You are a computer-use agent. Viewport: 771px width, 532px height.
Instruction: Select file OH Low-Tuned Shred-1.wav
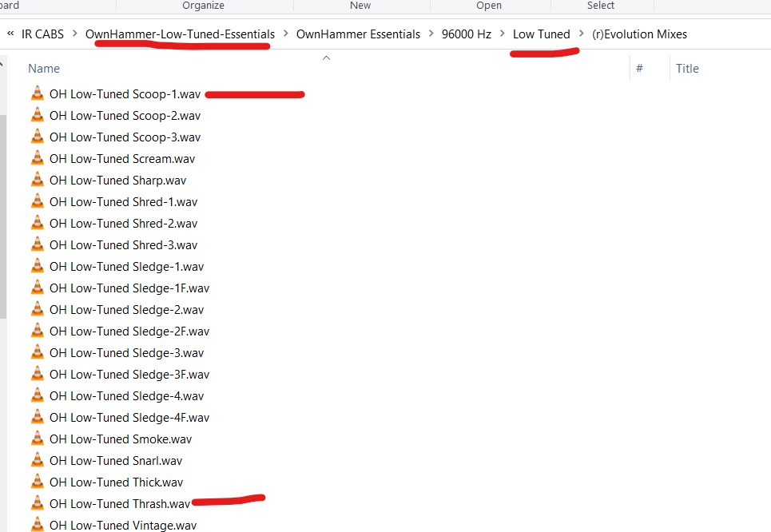(123, 202)
